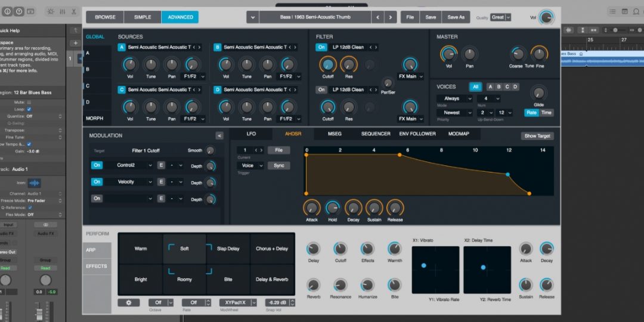
Task: Click next sample arrow for Source B
Action: tap(295, 47)
